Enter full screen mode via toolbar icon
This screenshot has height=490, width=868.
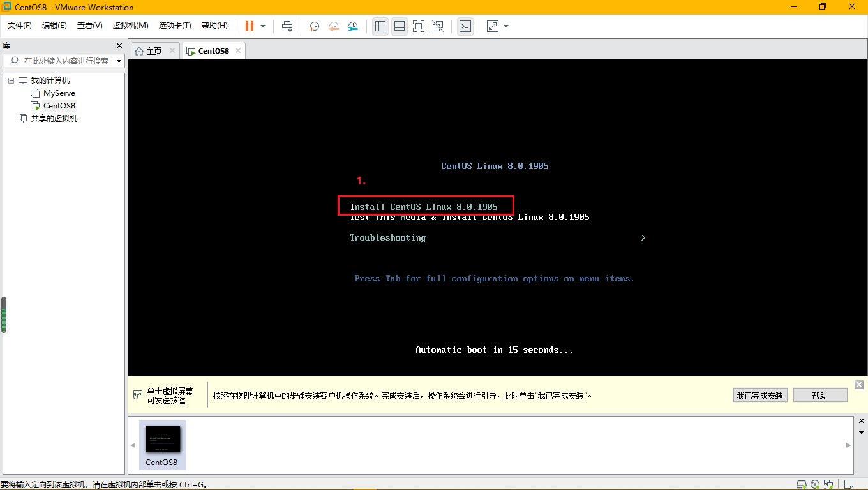tap(419, 26)
